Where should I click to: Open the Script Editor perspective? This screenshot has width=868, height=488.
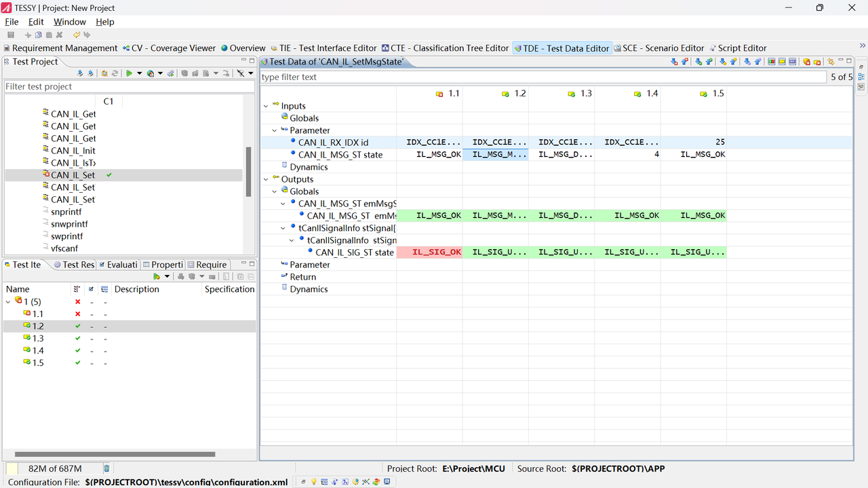(738, 48)
